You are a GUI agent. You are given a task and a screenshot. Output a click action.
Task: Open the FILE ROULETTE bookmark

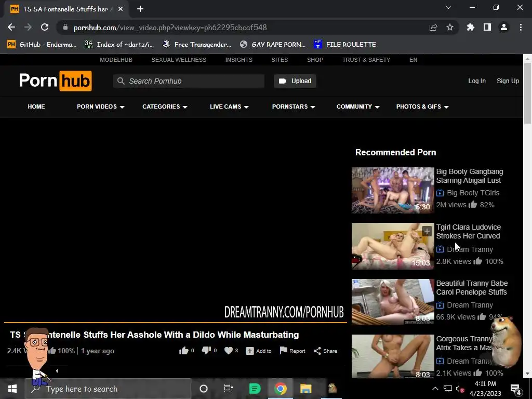tap(345, 45)
